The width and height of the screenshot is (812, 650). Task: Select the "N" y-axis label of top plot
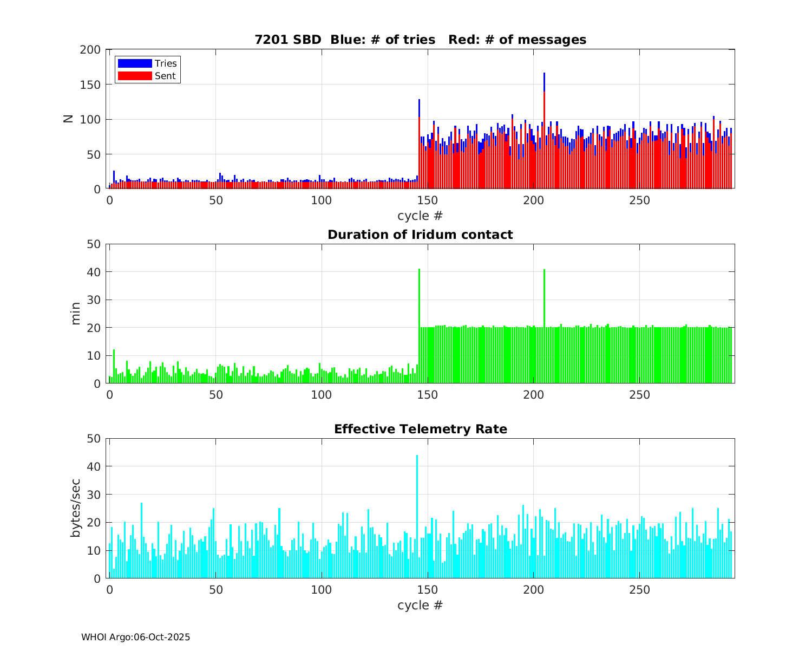[x=68, y=119]
